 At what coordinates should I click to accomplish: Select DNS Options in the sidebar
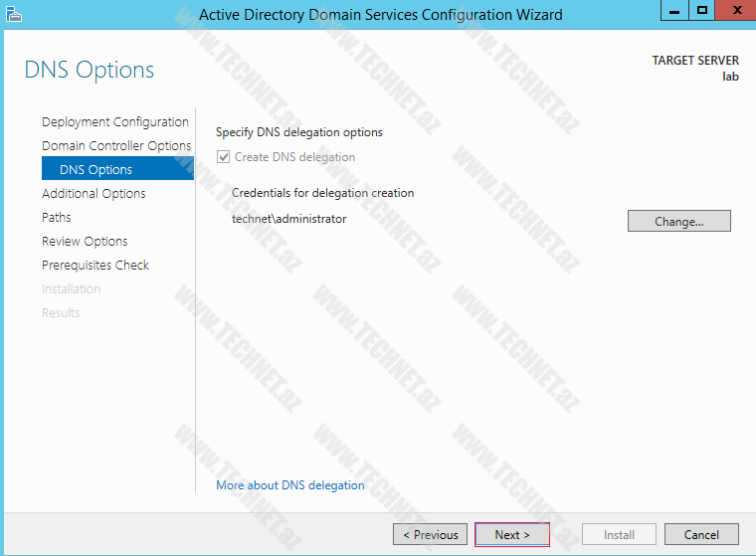(x=95, y=170)
